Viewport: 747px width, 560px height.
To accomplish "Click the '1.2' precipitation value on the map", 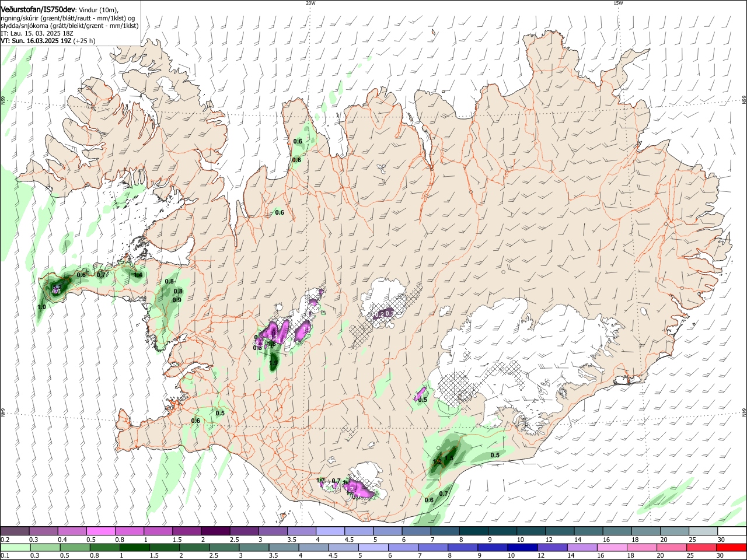I will click(x=437, y=462).
